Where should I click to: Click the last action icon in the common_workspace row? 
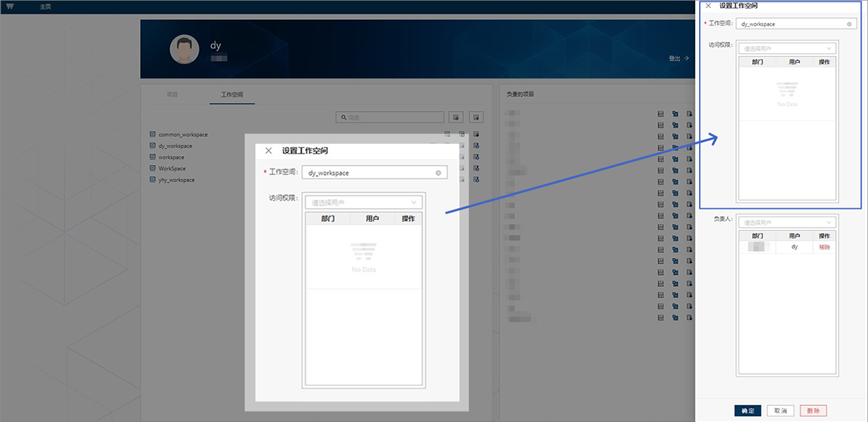coord(476,134)
